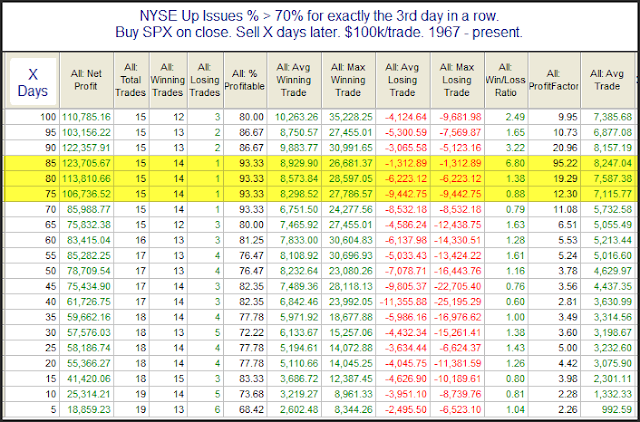Image resolution: width=640 pixels, height=422 pixels.
Task: Click net profit cell 122,357.91
Action: click(86, 148)
